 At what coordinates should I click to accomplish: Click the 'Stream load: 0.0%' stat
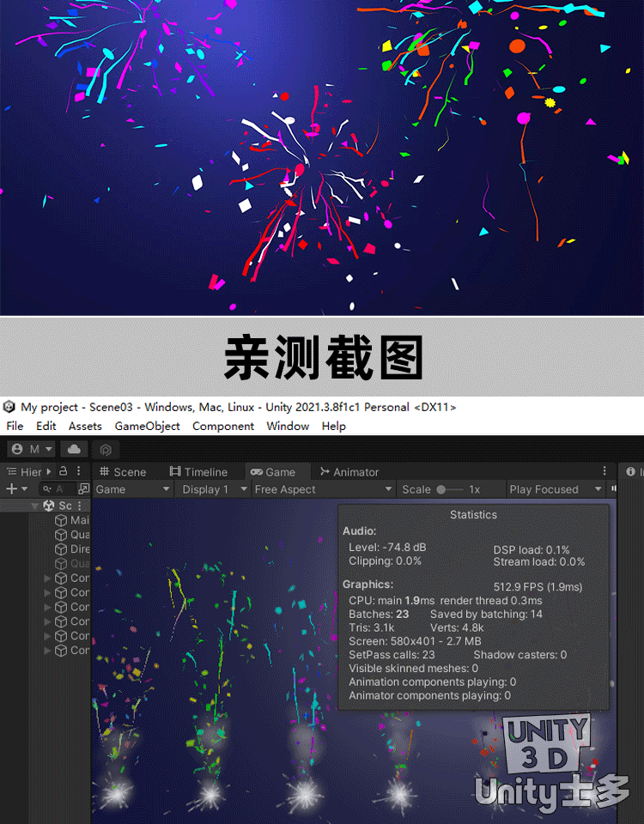click(539, 561)
